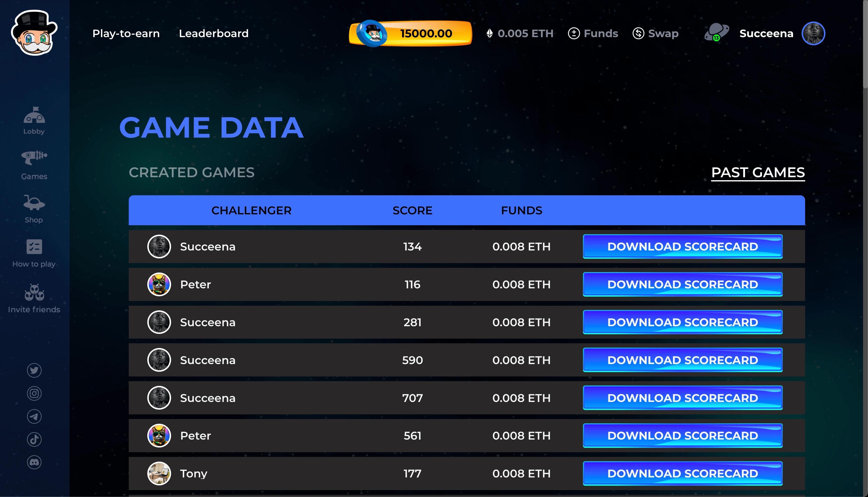The image size is (868, 497).
Task: Click the Funds plus-minus circle icon
Action: click(574, 33)
